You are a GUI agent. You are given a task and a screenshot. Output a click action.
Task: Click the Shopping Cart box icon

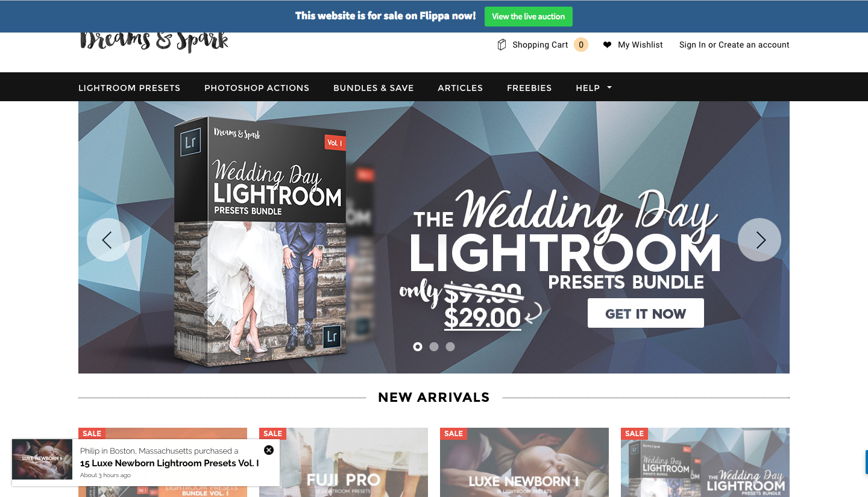coord(502,45)
